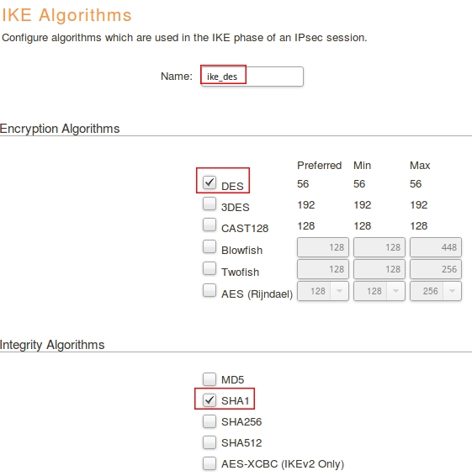Open the AES Preferred key size dropdown
This screenshot has height=476, width=472.
pyautogui.click(x=323, y=291)
